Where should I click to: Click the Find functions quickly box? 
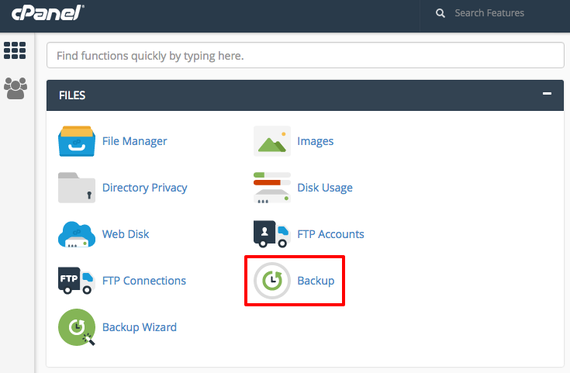click(x=305, y=55)
